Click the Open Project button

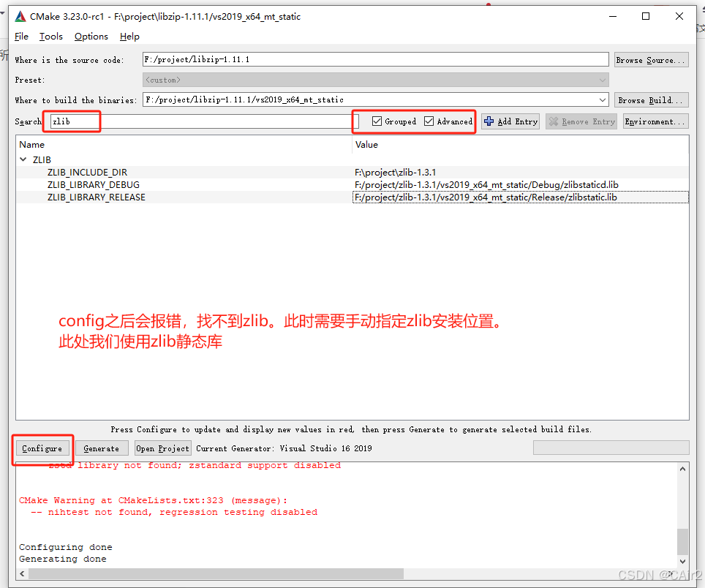click(162, 448)
